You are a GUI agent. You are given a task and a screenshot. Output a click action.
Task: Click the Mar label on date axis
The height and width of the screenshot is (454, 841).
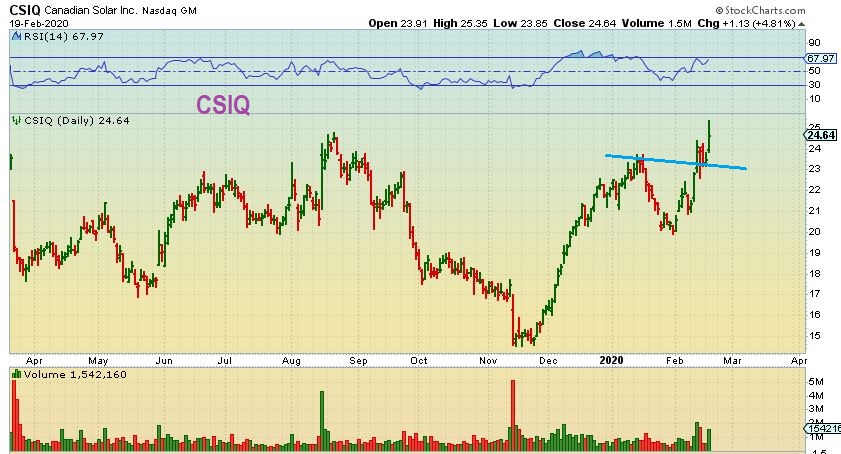pos(733,361)
